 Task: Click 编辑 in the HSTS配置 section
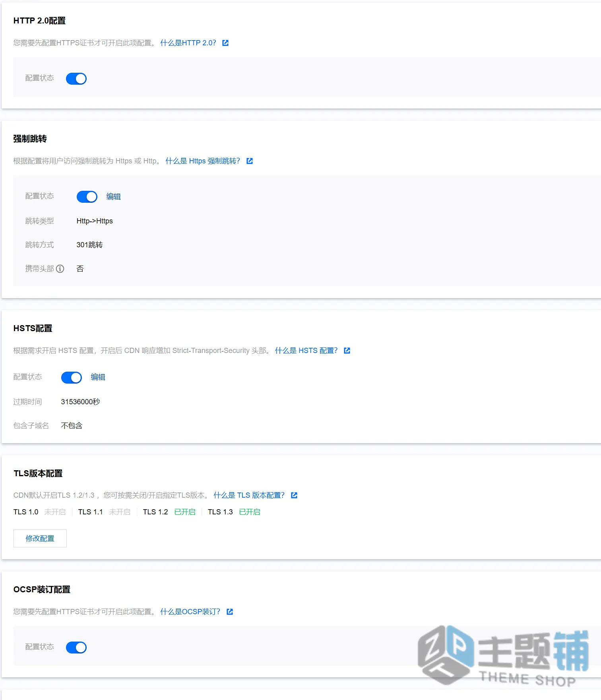(x=98, y=377)
